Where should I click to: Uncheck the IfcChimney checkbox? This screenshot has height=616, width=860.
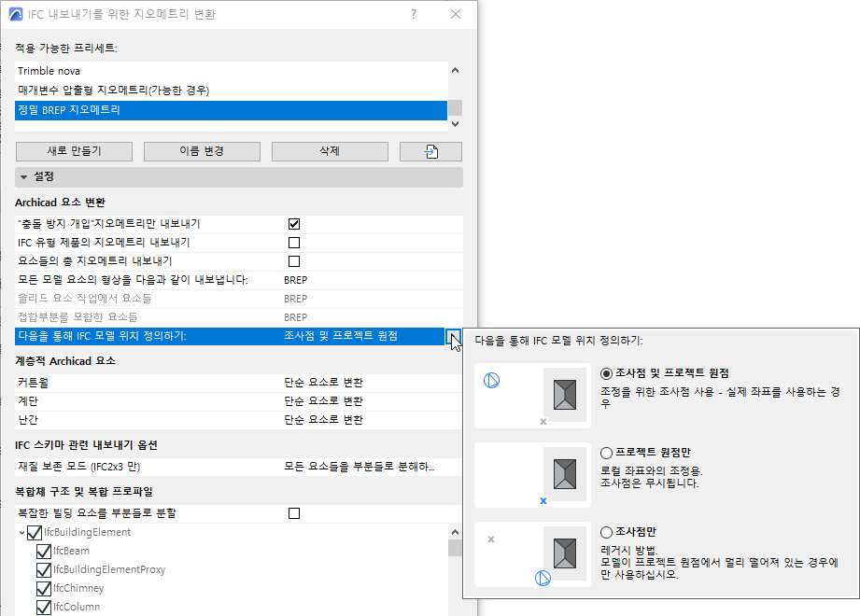pos(44,589)
